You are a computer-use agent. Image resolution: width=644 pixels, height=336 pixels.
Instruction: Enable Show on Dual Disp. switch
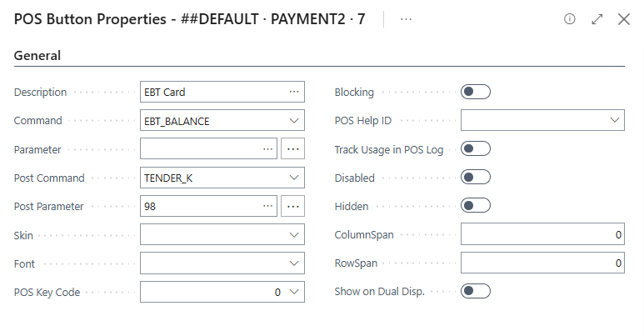pos(476,291)
